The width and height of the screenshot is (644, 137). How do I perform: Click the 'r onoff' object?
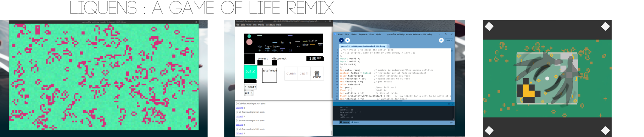click(x=251, y=87)
